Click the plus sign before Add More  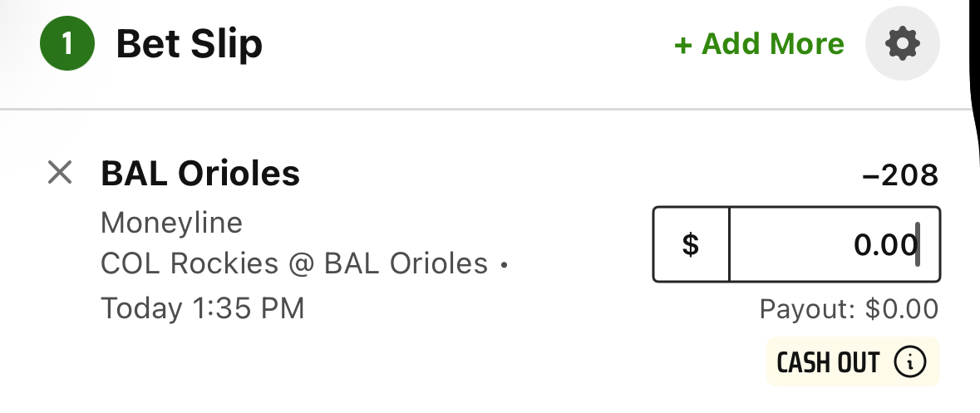point(683,46)
